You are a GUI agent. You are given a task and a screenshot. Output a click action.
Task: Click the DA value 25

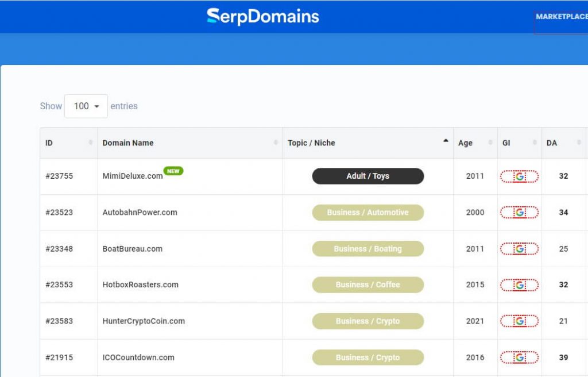(564, 249)
